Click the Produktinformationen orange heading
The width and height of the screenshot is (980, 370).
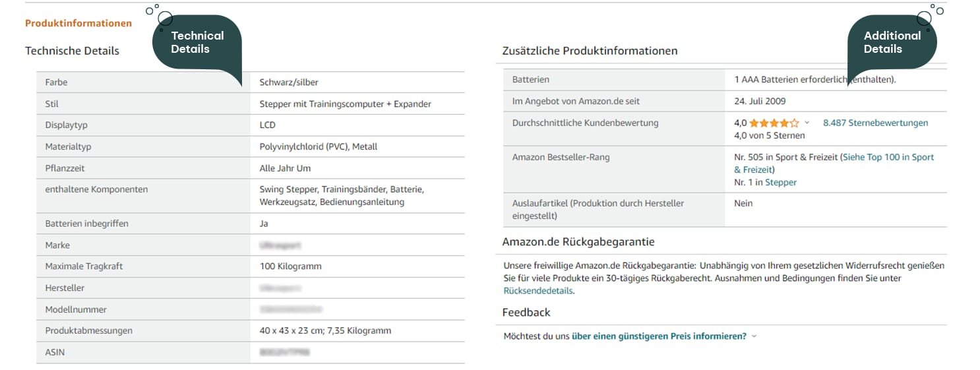click(x=78, y=24)
